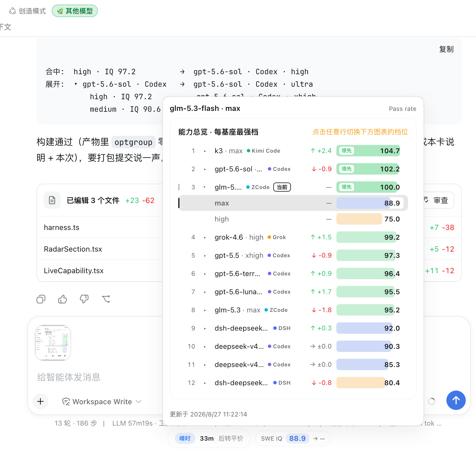Click the gpt-5.6-sol score bar 102.2
The height and width of the screenshot is (452, 476).
368,169
